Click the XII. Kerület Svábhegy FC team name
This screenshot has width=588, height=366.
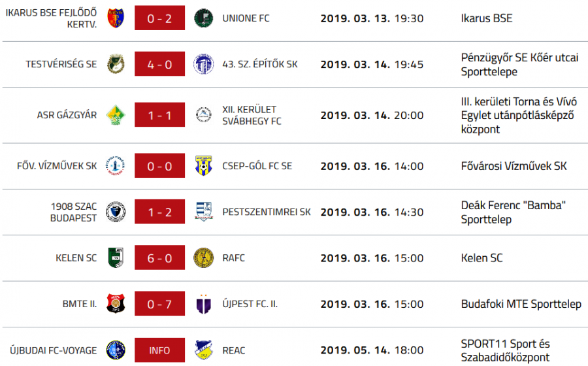click(x=252, y=115)
